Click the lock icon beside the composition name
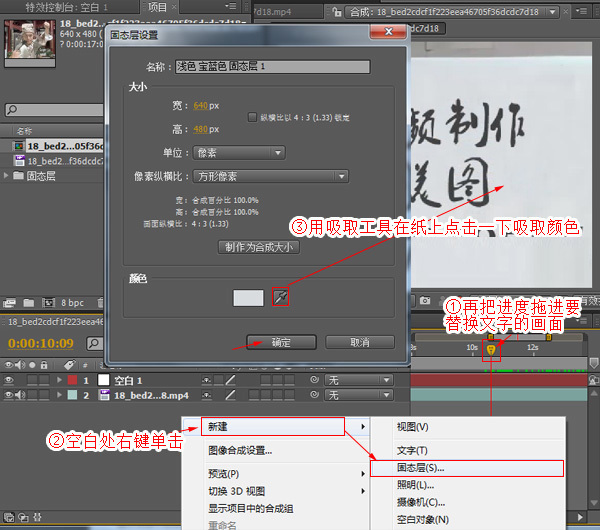The width and height of the screenshot is (600, 530). (336, 12)
